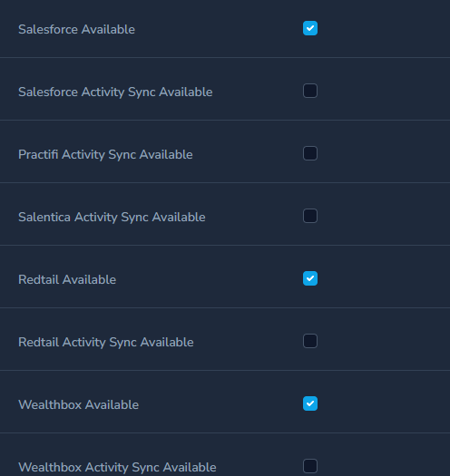The height and width of the screenshot is (476, 450).
Task: Click the word Practifi in the settings list
Action: (x=38, y=154)
